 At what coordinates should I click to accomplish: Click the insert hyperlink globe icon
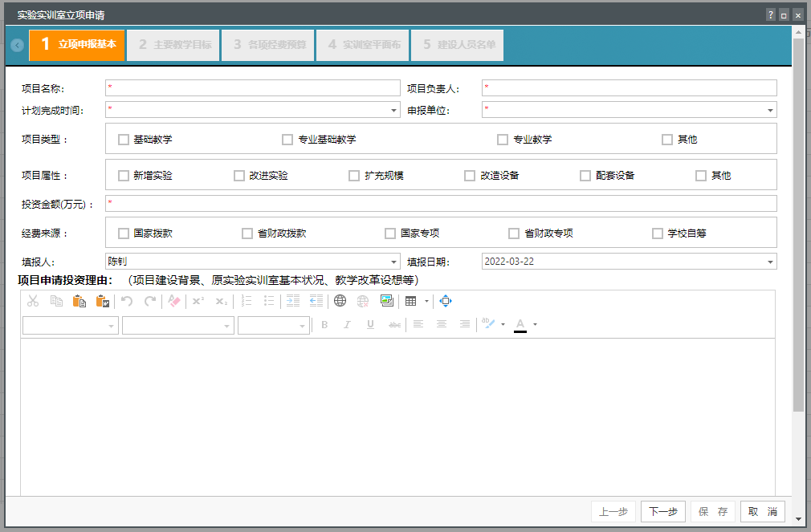coord(340,301)
